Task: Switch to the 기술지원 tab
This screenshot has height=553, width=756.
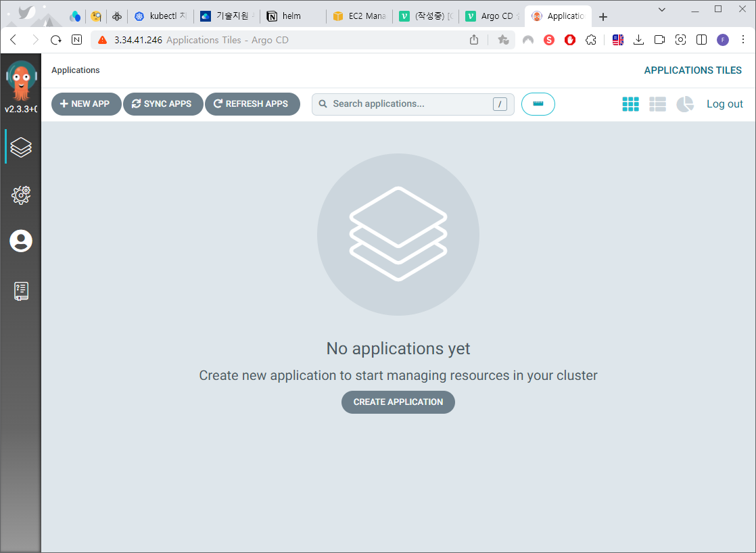Action: [x=227, y=16]
